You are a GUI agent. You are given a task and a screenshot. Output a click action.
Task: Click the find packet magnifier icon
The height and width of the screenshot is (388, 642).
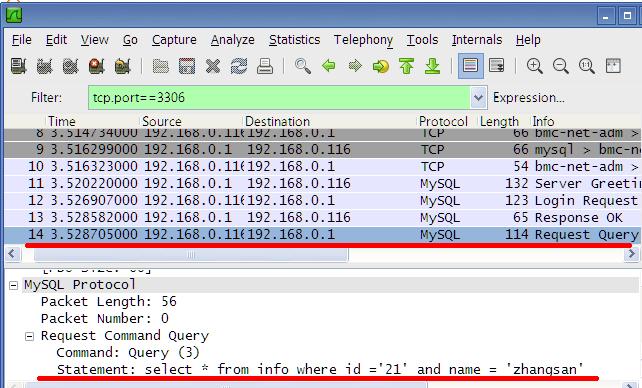[x=303, y=65]
